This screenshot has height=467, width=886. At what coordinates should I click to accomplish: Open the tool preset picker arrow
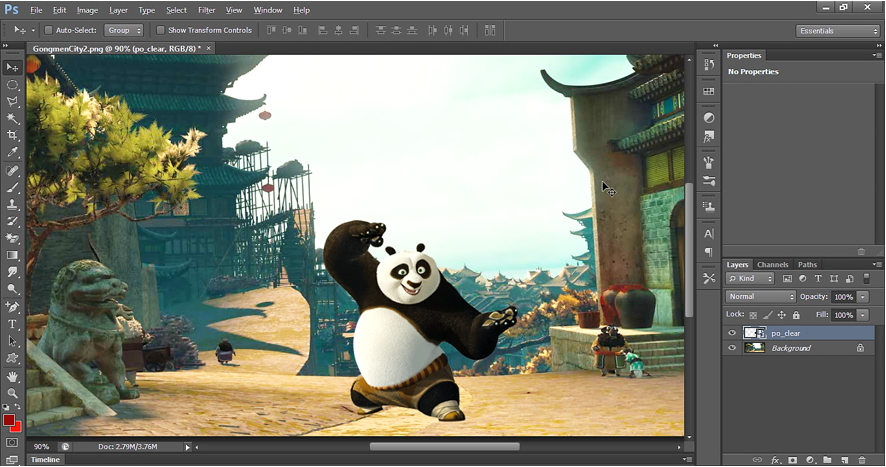33,30
